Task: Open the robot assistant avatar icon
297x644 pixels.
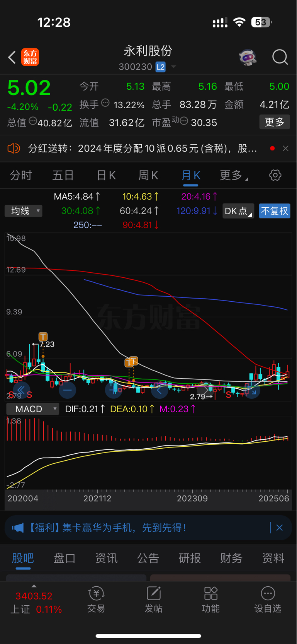Action: tap(248, 57)
